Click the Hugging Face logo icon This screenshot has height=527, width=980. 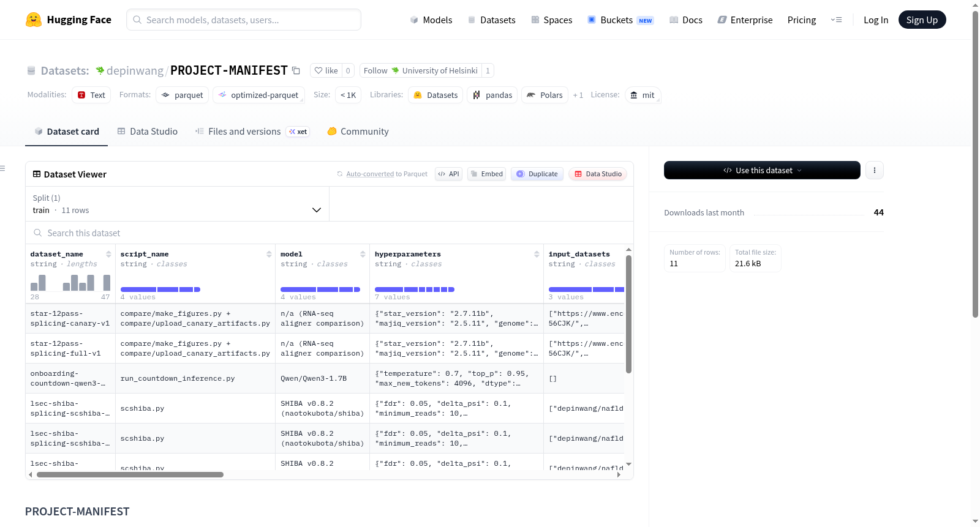34,20
